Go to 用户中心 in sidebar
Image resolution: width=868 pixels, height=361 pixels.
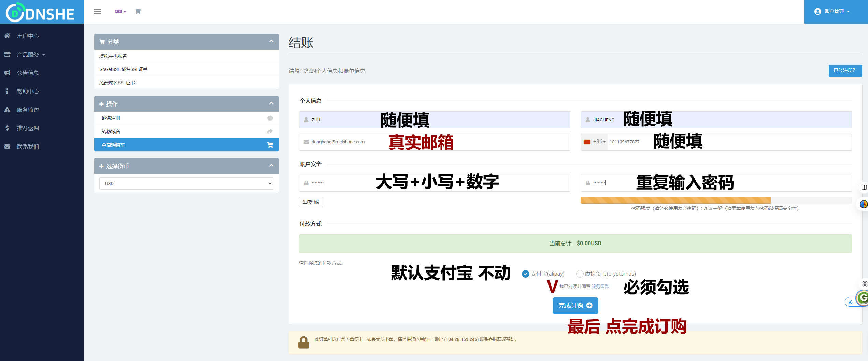click(28, 36)
